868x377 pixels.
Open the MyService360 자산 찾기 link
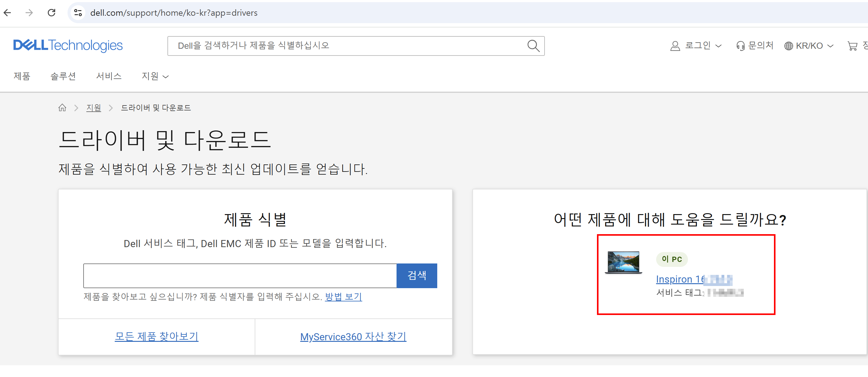pyautogui.click(x=353, y=336)
